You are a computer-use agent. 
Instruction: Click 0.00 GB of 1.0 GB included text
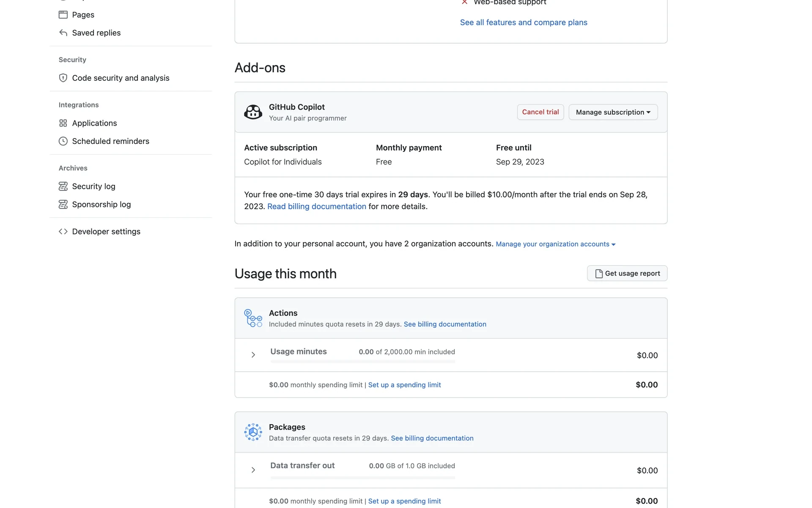[x=412, y=466]
